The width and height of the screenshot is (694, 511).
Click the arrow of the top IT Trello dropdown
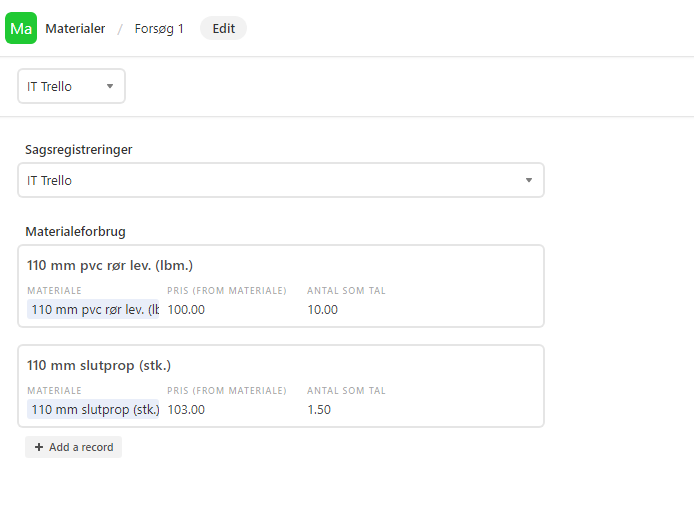pyautogui.click(x=110, y=86)
